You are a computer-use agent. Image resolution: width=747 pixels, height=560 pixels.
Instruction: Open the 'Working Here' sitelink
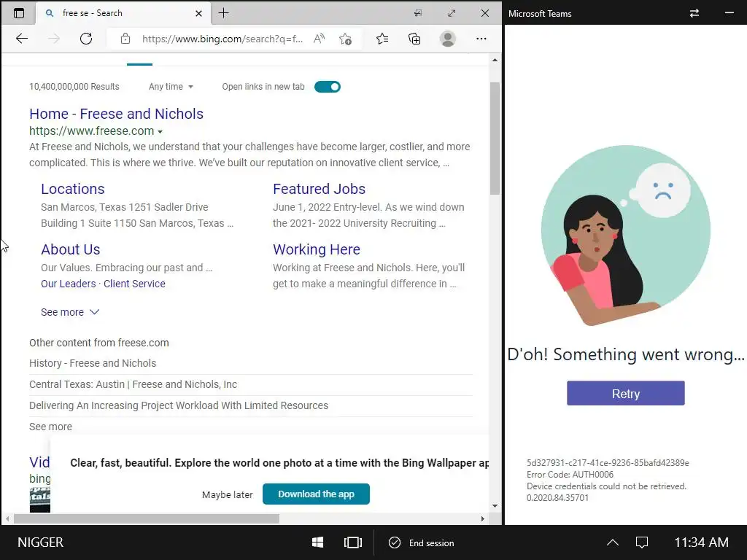(x=317, y=249)
